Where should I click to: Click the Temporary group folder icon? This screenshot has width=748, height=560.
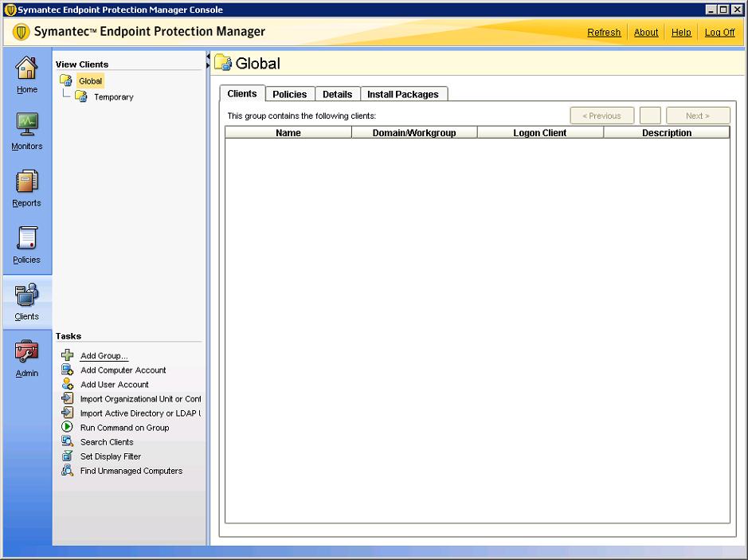(81, 97)
